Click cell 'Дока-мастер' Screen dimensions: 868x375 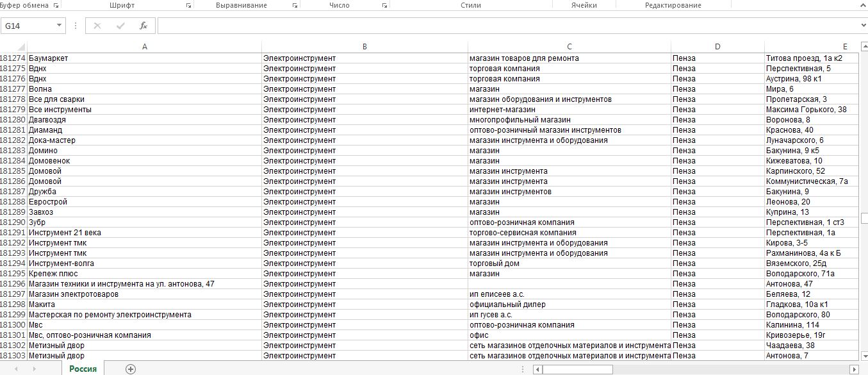click(x=144, y=140)
